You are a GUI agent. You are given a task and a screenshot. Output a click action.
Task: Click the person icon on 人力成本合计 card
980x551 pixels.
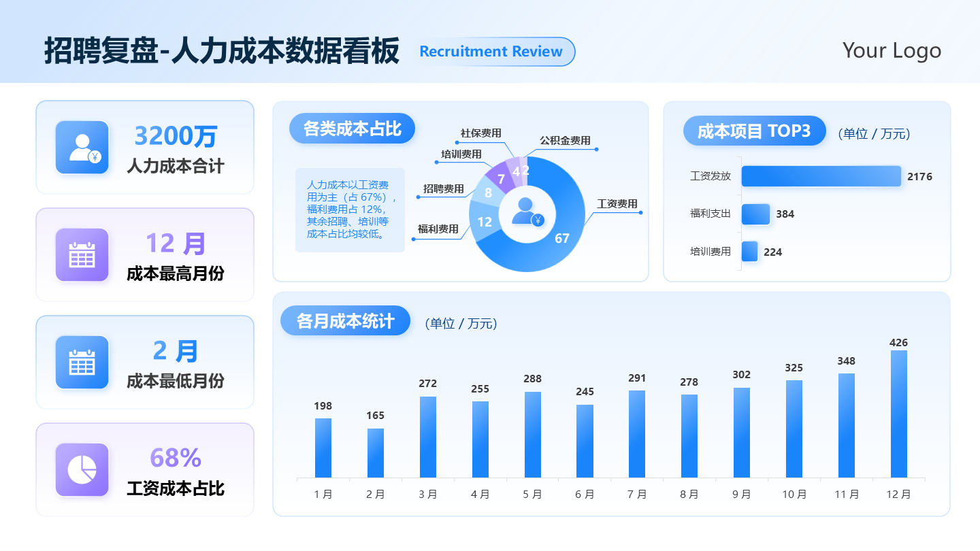tap(82, 146)
